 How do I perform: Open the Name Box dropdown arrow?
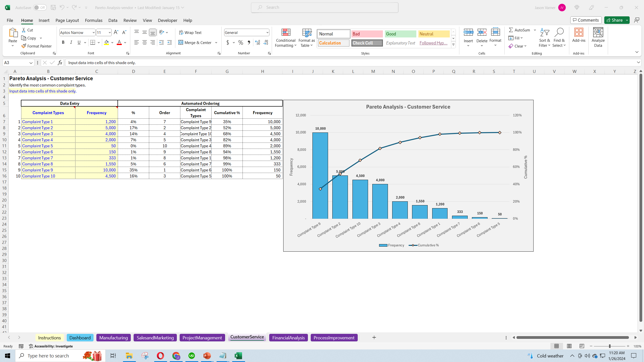[x=31, y=63]
